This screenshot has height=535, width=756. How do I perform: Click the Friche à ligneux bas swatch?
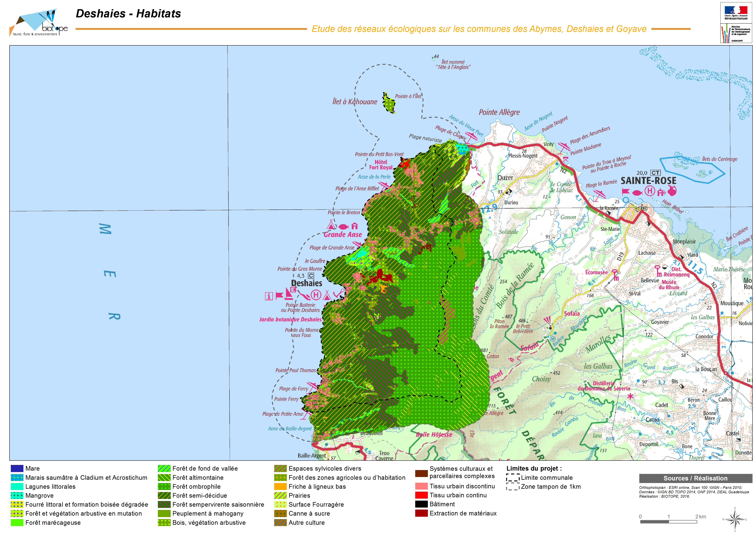280,487
